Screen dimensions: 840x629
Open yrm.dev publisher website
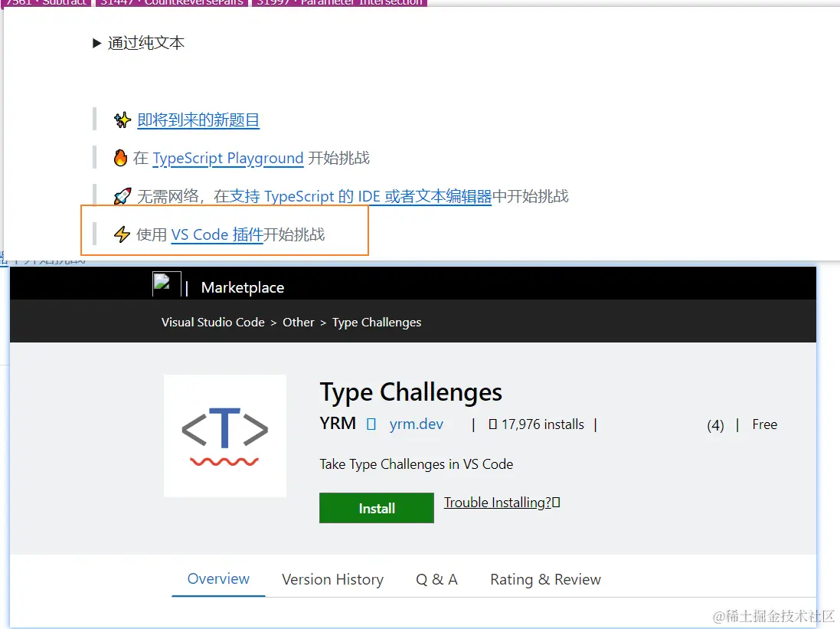[417, 424]
